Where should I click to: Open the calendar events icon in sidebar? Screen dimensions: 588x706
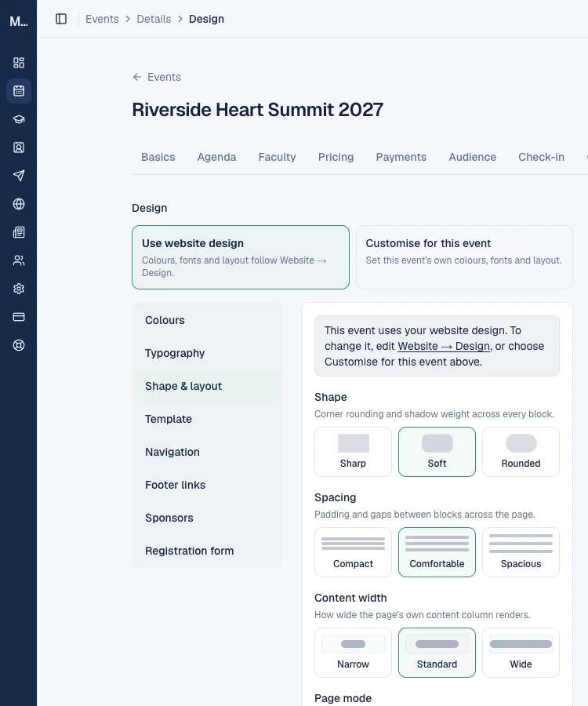point(19,91)
